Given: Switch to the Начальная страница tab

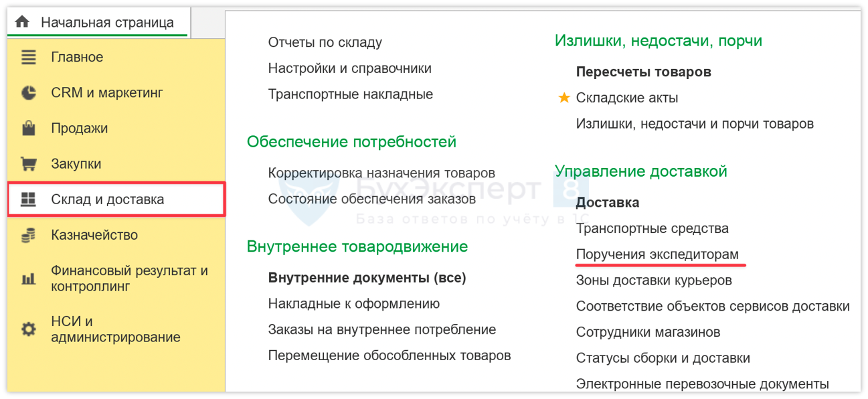Looking at the screenshot, I should pyautogui.click(x=107, y=22).
